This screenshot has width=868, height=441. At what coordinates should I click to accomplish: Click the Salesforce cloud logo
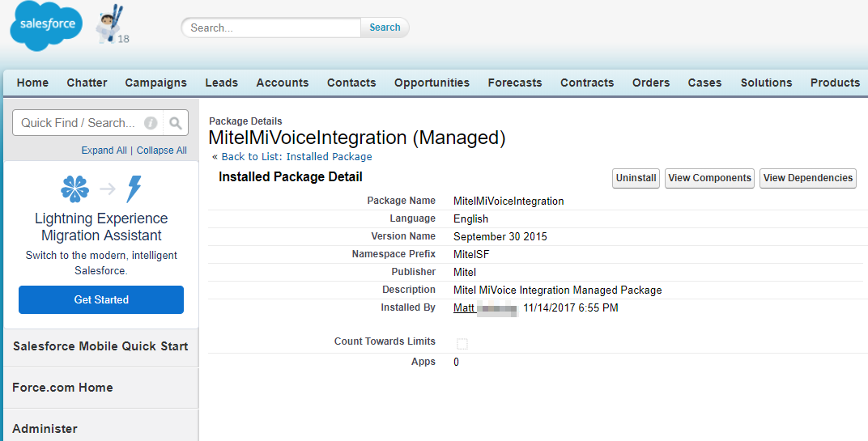click(46, 25)
